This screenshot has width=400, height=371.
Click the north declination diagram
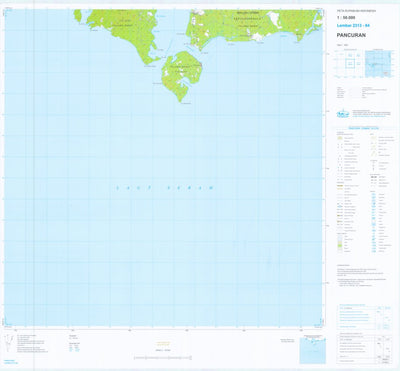click(9, 343)
